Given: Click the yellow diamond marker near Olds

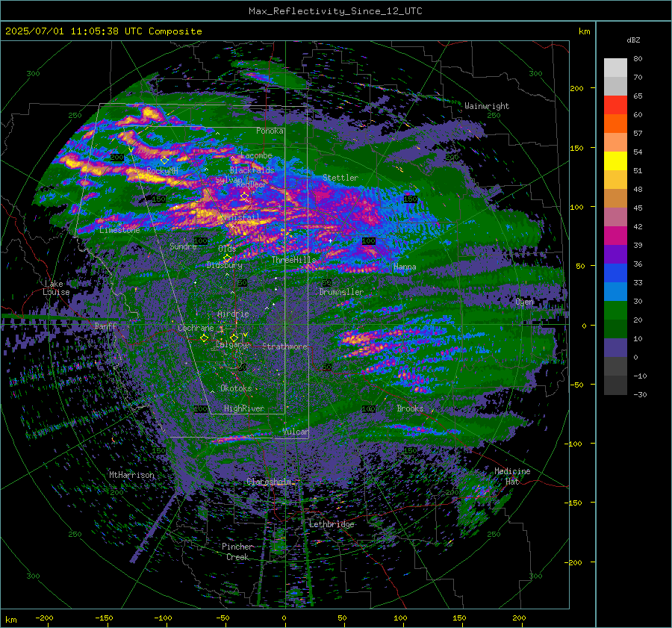Looking at the screenshot, I should point(227,258).
